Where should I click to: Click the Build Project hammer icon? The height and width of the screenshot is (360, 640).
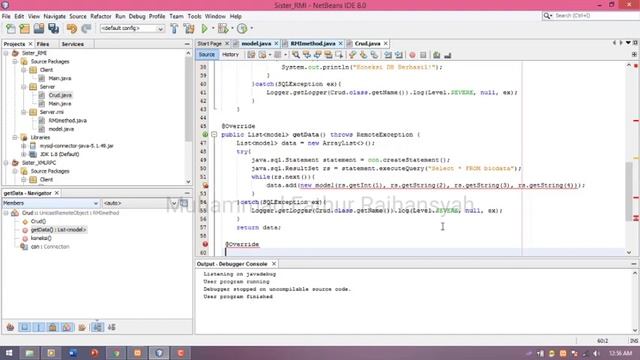point(174,29)
